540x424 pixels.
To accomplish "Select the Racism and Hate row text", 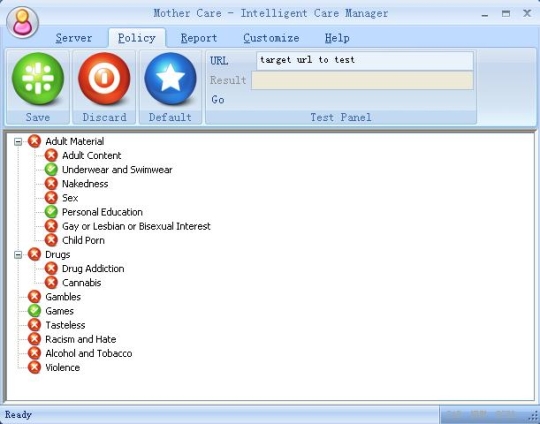I will point(81,339).
